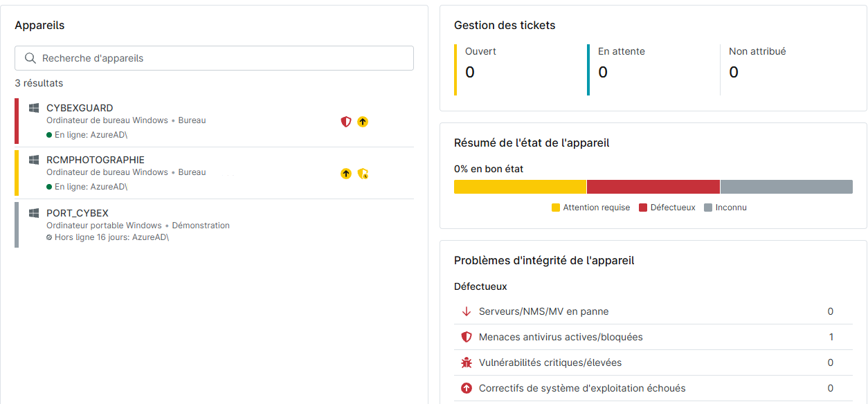
Task: Show the Non attribué tickets count
Action: [x=734, y=72]
